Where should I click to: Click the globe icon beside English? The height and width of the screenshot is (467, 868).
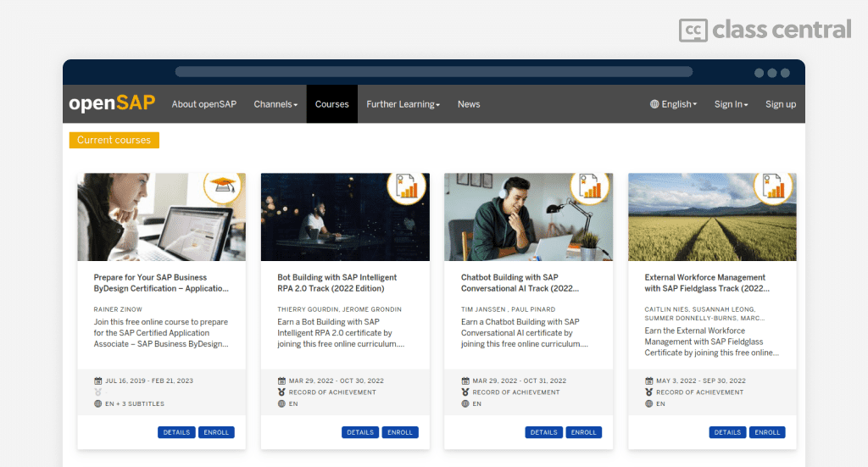point(654,104)
